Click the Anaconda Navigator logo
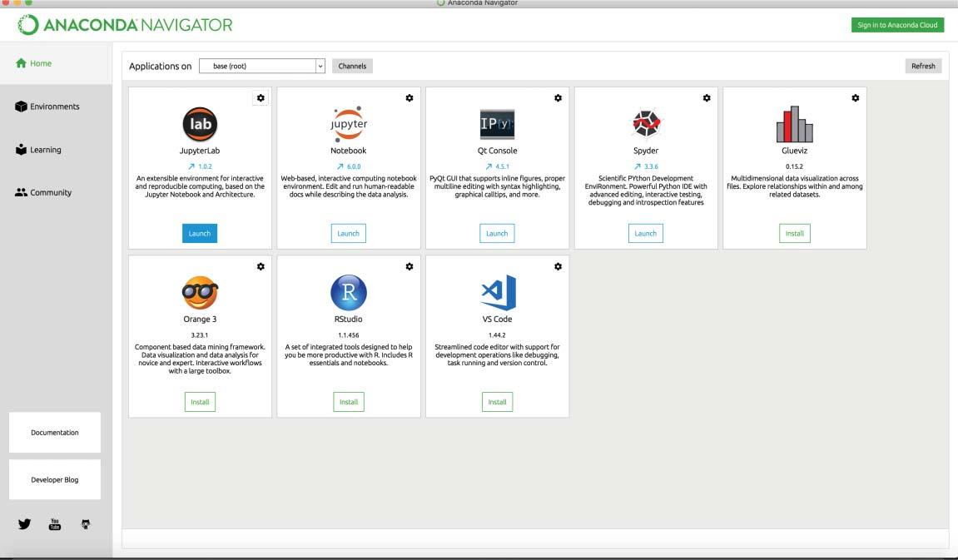 pos(125,25)
